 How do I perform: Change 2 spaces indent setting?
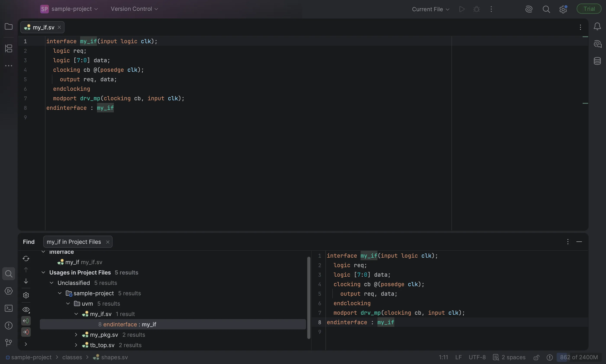coord(509,357)
